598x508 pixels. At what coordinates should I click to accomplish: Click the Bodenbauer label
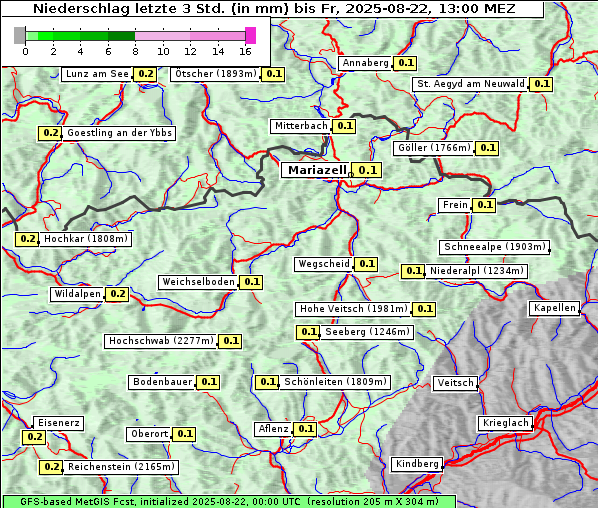tap(163, 382)
